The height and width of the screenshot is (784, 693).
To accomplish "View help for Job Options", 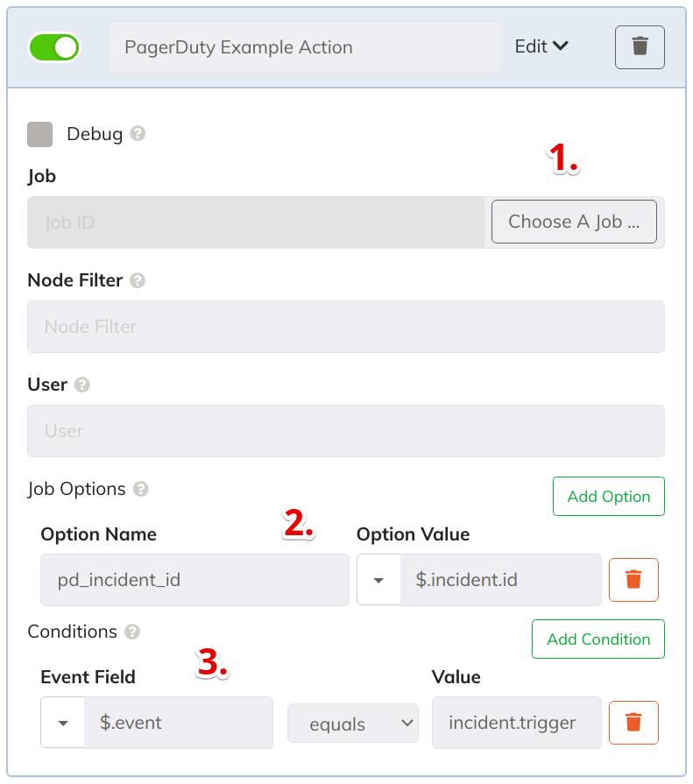I will tap(140, 489).
